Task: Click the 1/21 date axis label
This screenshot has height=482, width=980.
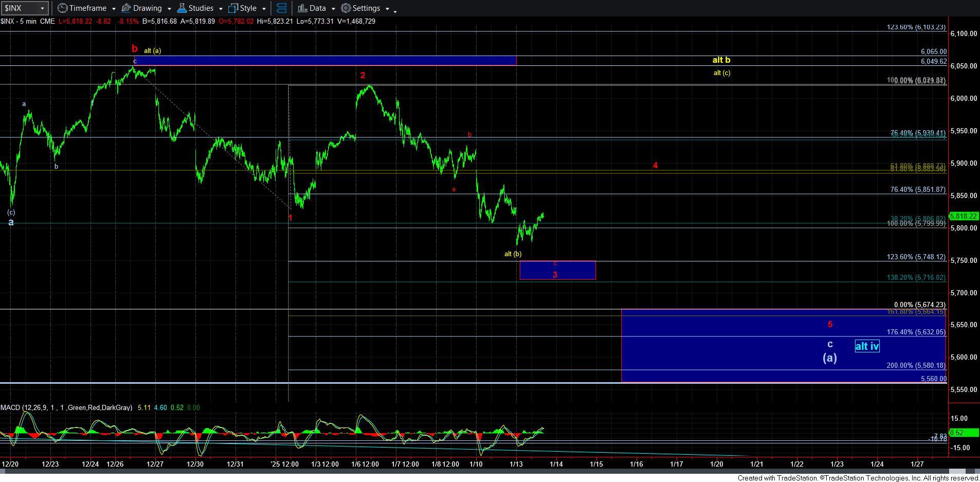Action: tap(756, 464)
